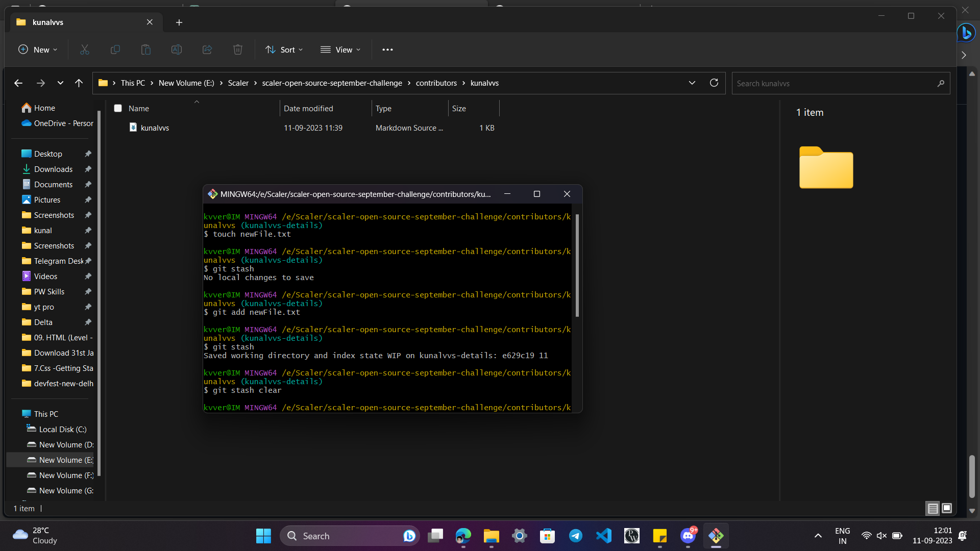
Task: Switch to large thumbnails view
Action: 947,508
